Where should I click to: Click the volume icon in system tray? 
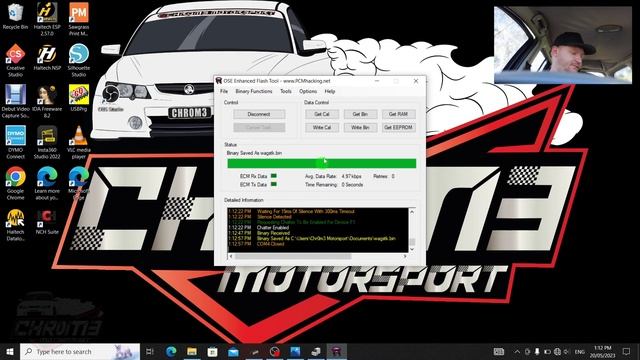point(566,351)
